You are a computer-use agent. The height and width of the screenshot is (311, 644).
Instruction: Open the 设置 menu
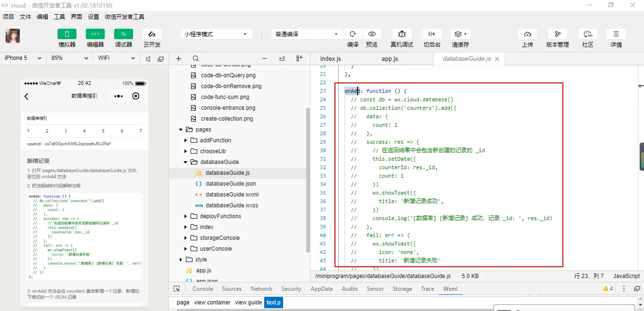(93, 16)
